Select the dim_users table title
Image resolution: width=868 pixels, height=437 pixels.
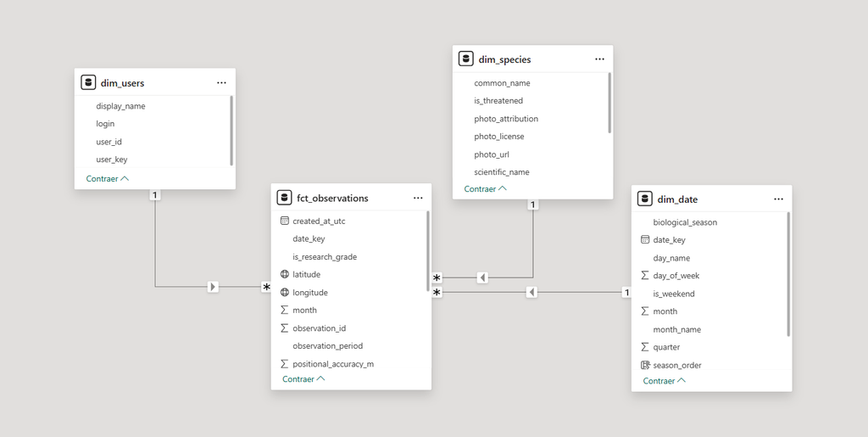tap(122, 83)
